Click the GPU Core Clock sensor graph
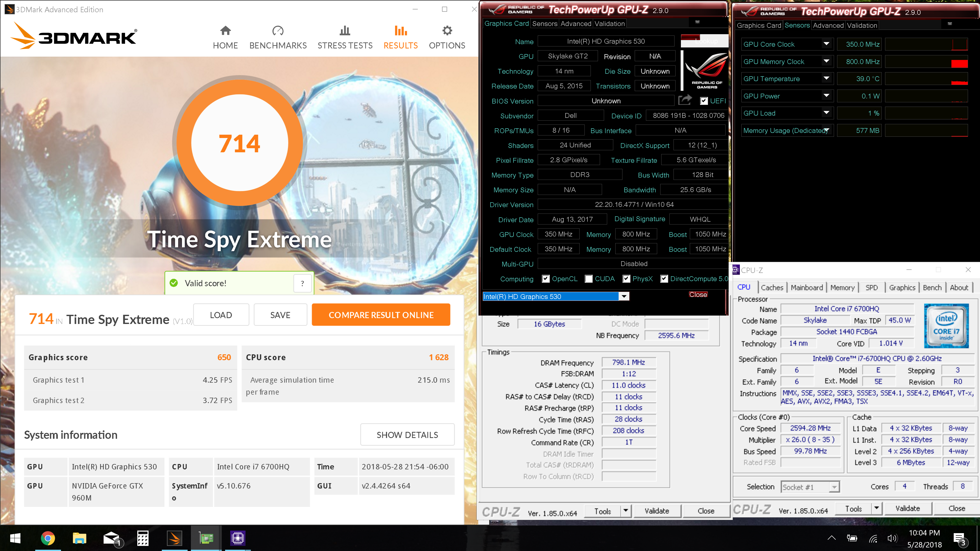Image resolution: width=980 pixels, height=551 pixels. click(926, 44)
